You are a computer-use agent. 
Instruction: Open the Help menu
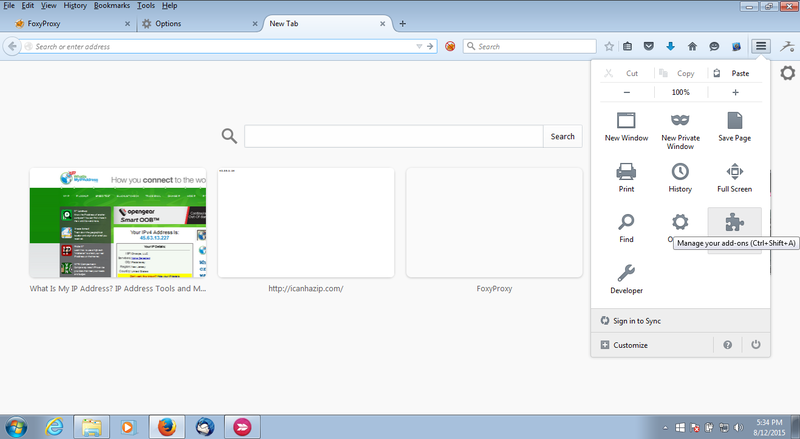click(170, 6)
